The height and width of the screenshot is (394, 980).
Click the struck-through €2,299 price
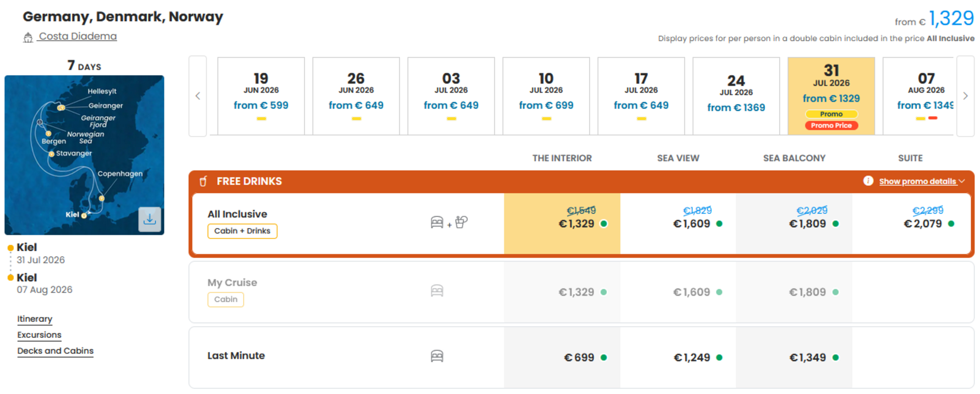tap(928, 211)
